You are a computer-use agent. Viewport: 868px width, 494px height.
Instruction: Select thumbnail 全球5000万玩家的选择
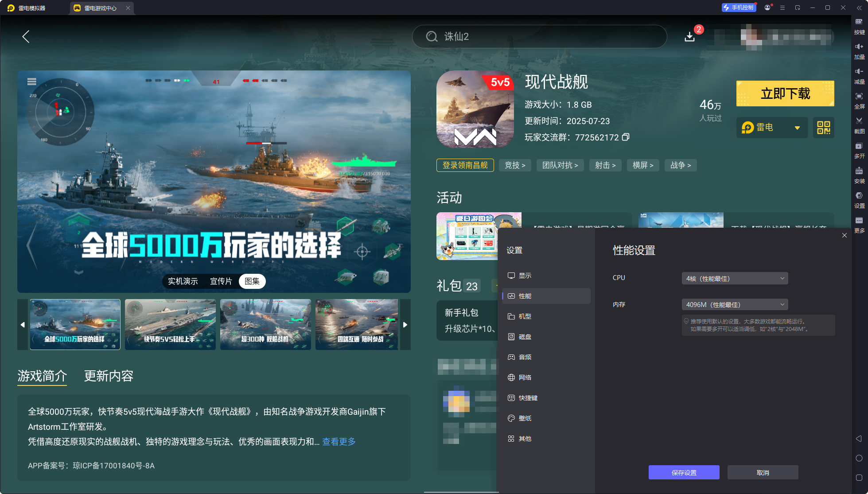(x=75, y=324)
